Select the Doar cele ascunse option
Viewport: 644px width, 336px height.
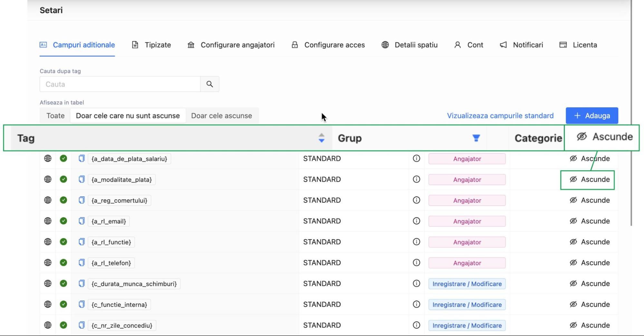[x=222, y=116]
